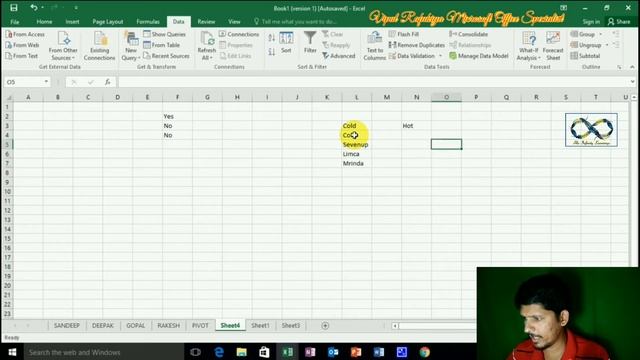
Task: Open From Other Sources dropdown
Action: [63, 46]
